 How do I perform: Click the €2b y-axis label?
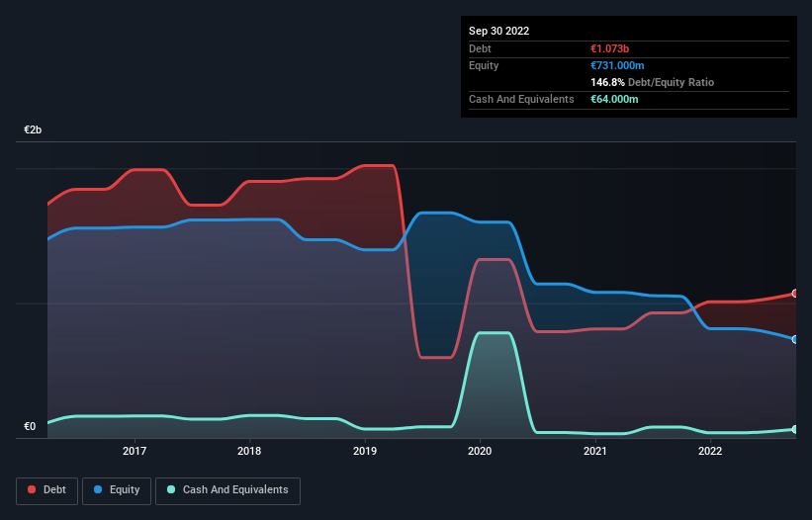(x=33, y=130)
